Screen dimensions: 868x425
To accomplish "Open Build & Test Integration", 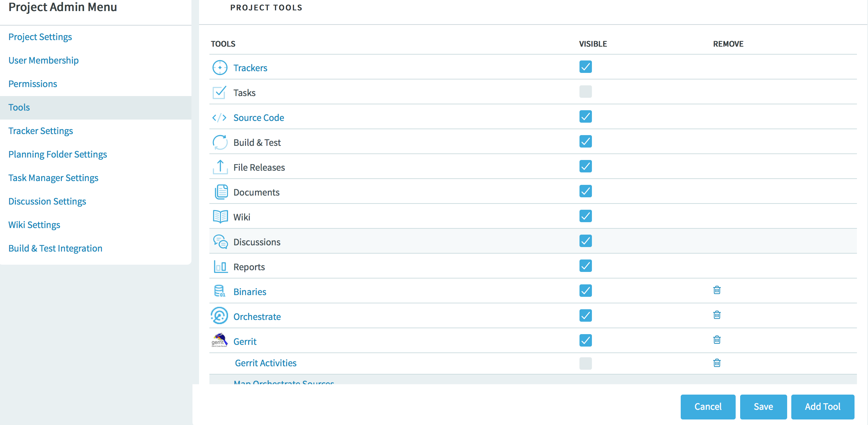I will coord(55,248).
